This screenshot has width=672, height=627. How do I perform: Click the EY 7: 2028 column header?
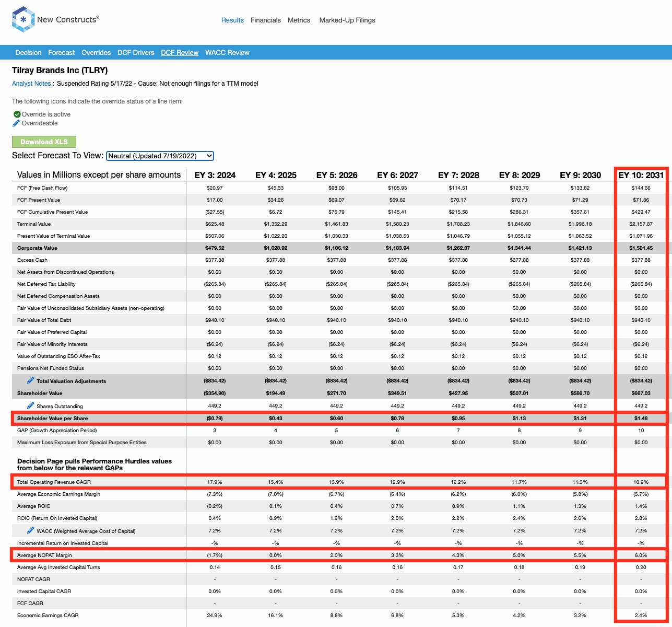(458, 175)
